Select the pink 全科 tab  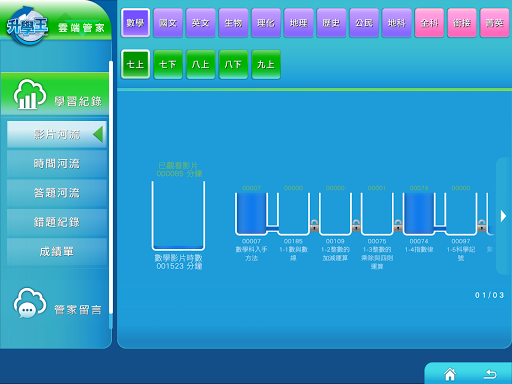pyautogui.click(x=429, y=23)
